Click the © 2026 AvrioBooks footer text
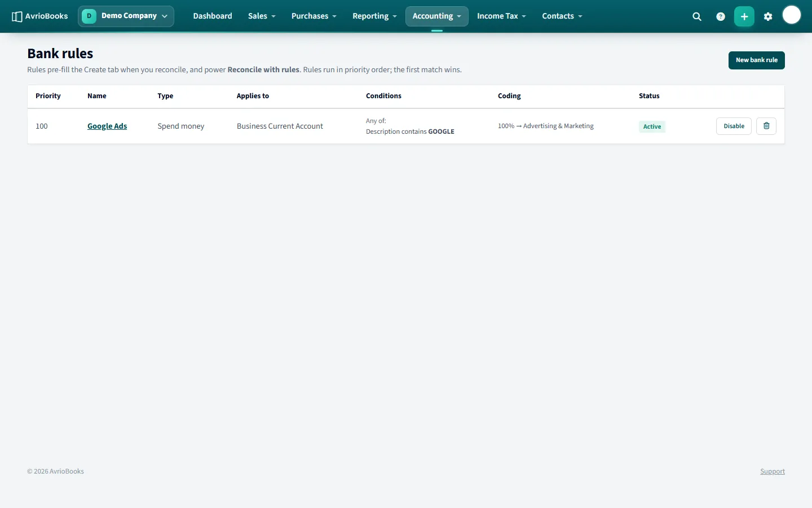Viewport: 812px width, 508px height. [x=55, y=471]
